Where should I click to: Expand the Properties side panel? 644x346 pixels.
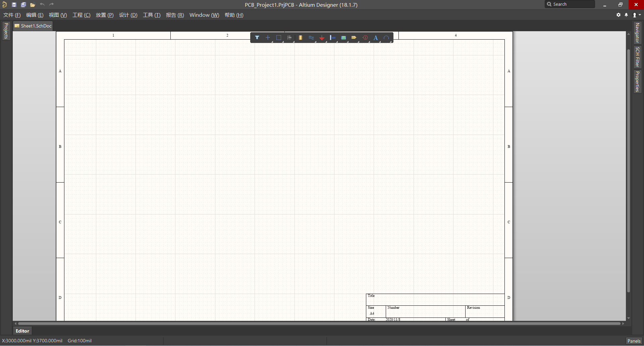(x=637, y=81)
